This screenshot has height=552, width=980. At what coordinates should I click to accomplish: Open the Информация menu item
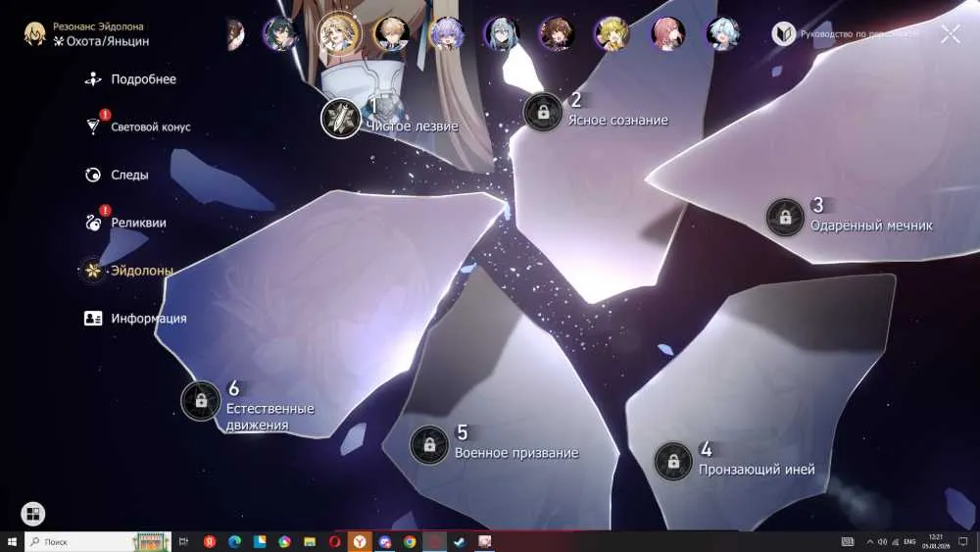click(x=135, y=319)
